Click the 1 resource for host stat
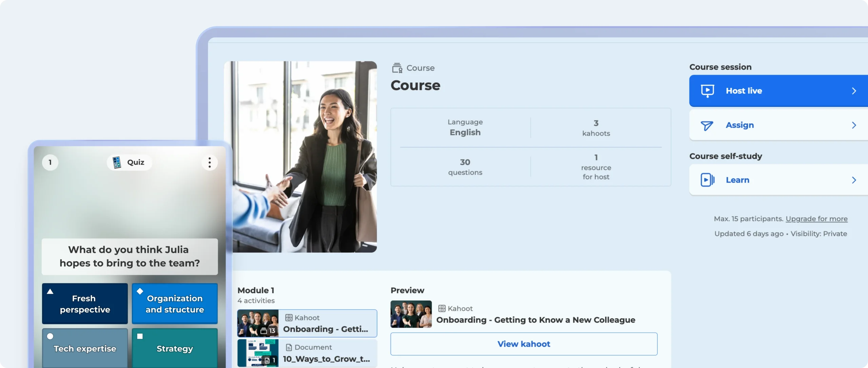Viewport: 868px width, 368px height. 596,167
